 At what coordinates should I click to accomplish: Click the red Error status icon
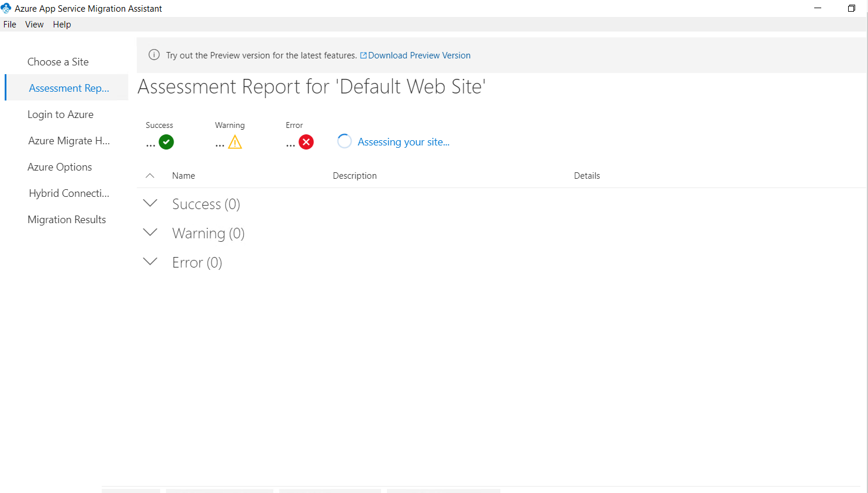click(306, 141)
